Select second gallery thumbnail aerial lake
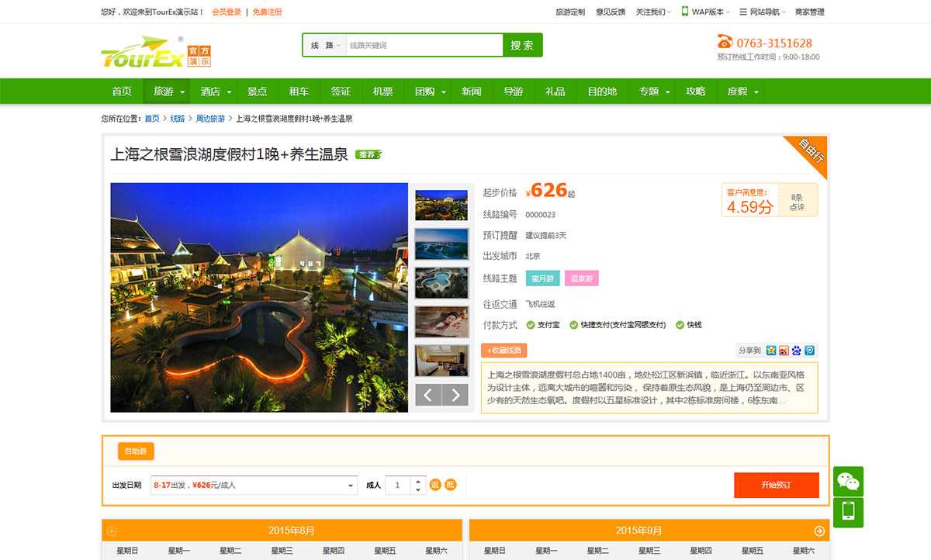Screen dimensions: 931x560 point(441,244)
